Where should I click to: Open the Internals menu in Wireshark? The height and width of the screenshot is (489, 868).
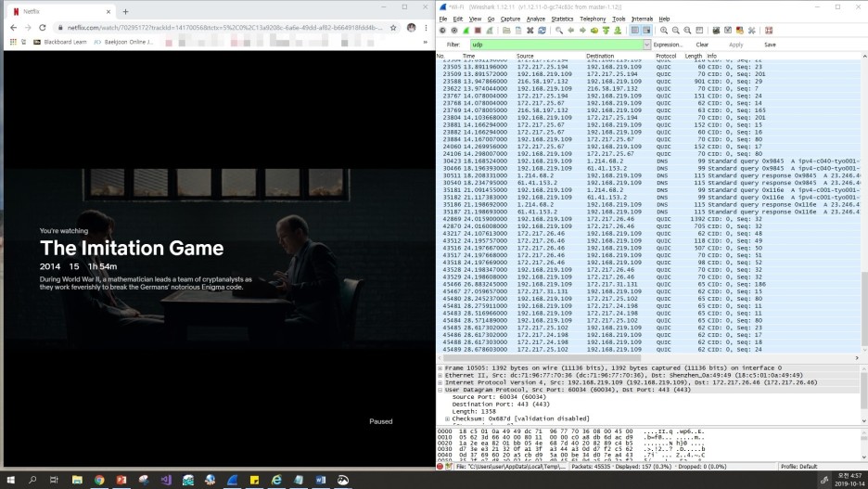tap(642, 19)
